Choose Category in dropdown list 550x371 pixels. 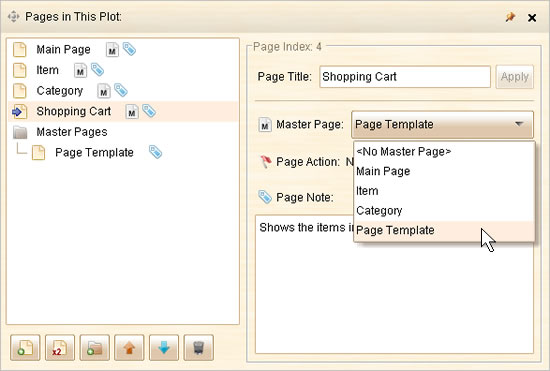pos(444,210)
